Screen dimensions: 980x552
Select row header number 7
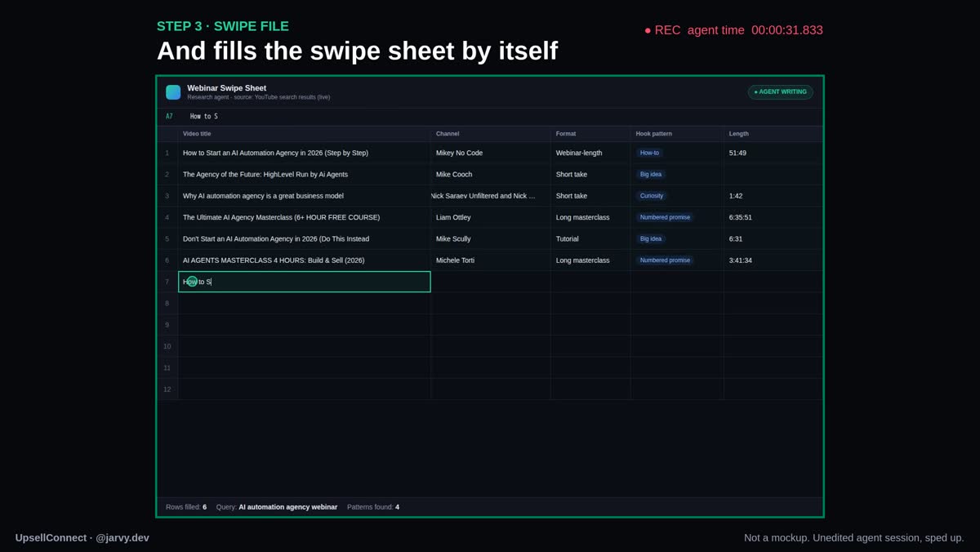click(167, 282)
